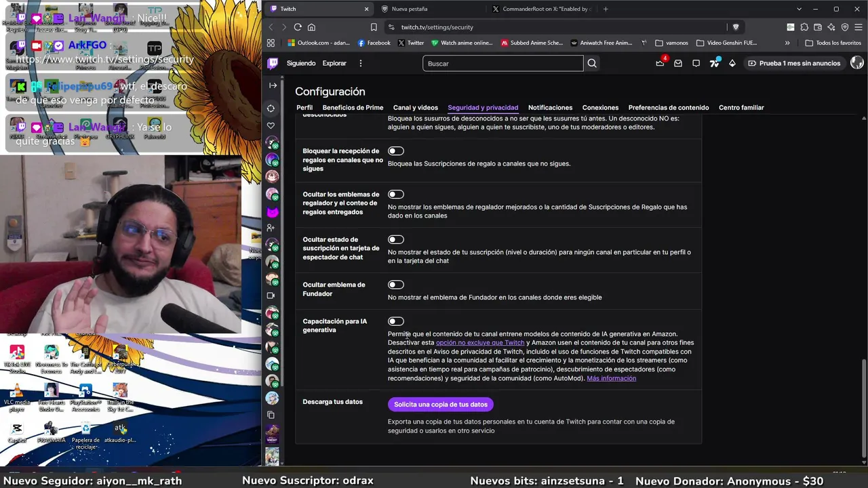Select the VLC media player desktop icon

17,398
